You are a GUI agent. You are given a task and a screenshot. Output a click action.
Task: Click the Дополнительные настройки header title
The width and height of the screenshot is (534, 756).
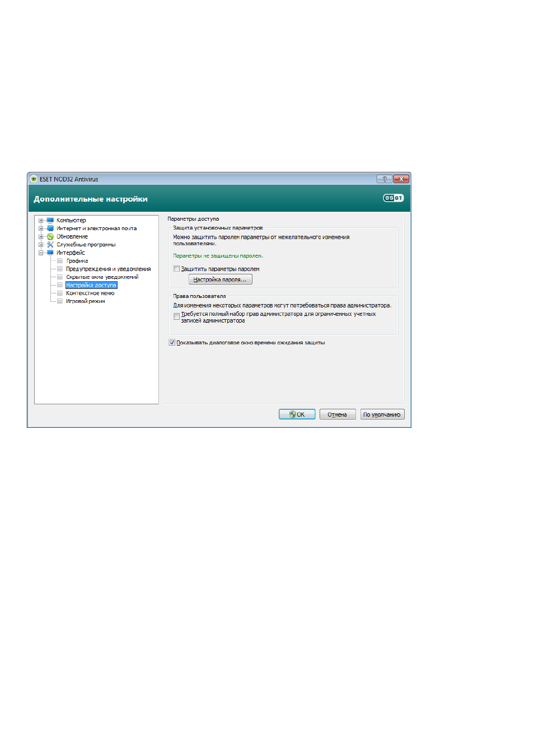[91, 199]
